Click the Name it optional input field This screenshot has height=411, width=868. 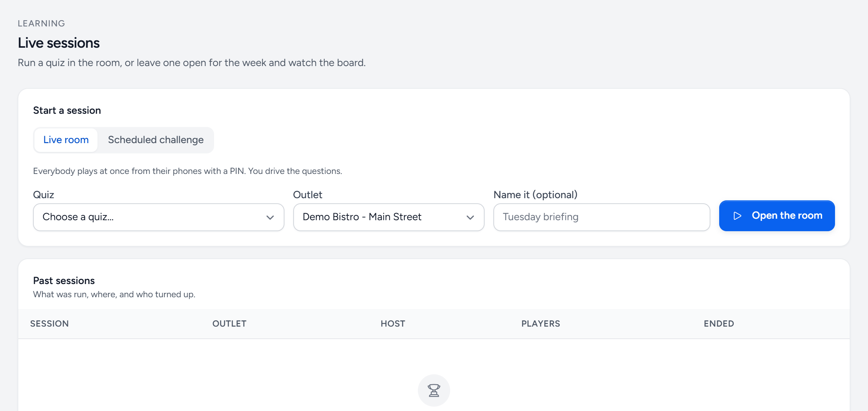coord(602,217)
